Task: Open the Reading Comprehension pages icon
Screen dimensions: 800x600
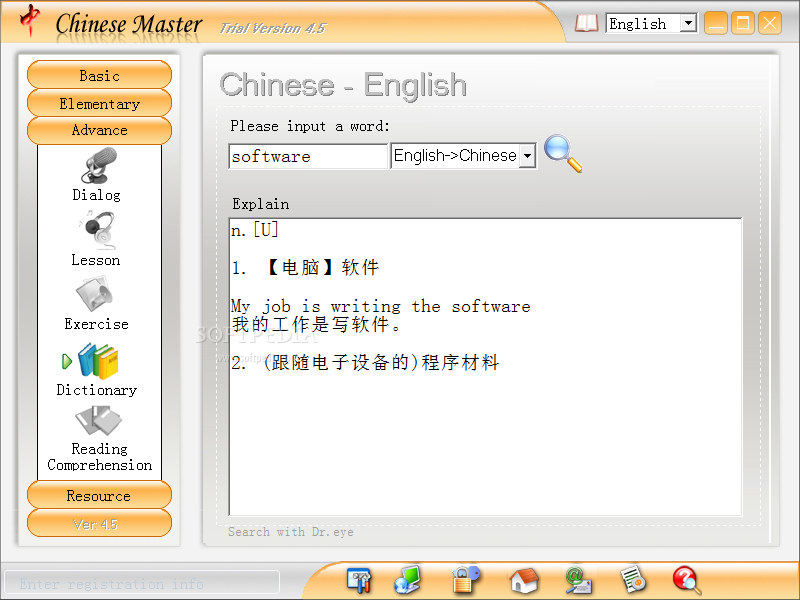Action: 98,420
